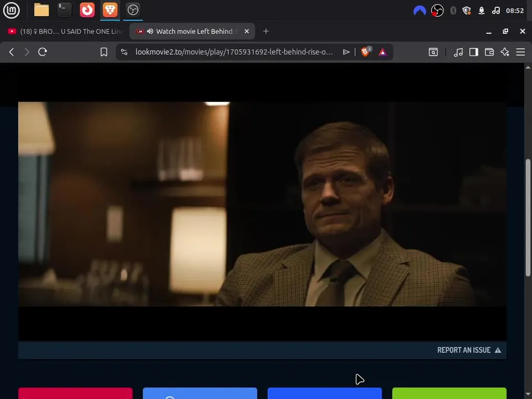The height and width of the screenshot is (399, 532).
Task: Reload the current page
Action: pyautogui.click(x=43, y=52)
